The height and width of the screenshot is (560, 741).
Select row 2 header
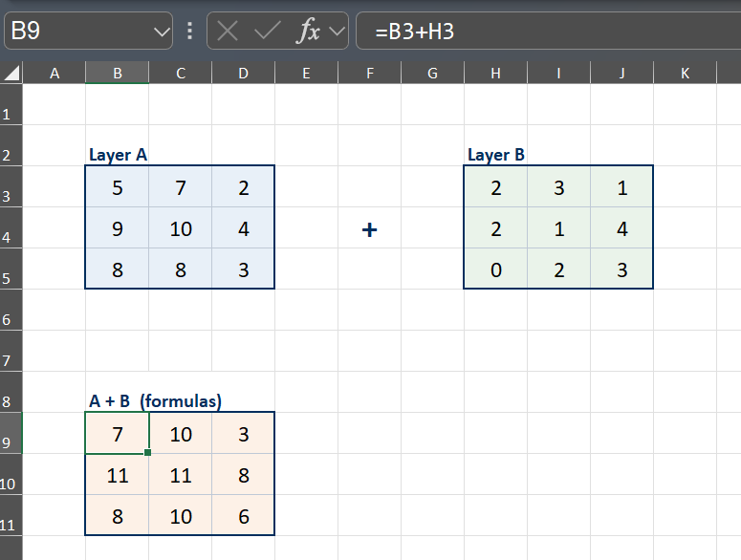(x=11, y=145)
